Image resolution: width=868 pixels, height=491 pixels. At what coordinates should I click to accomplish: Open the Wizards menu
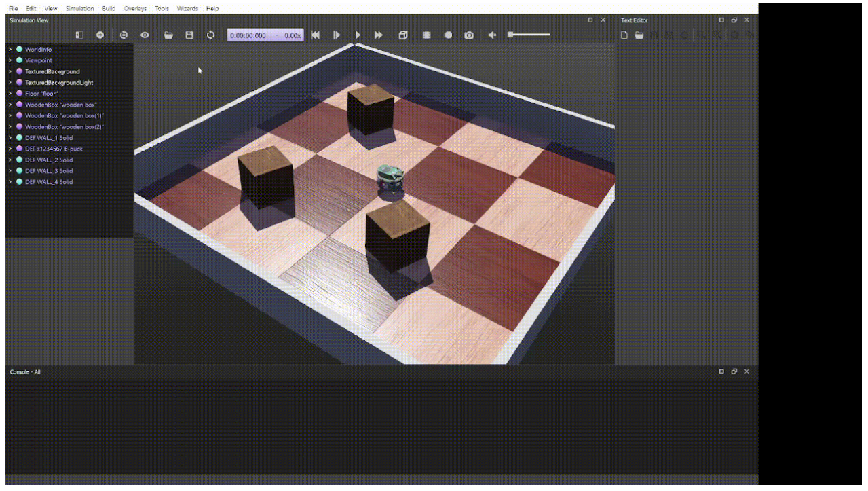[x=187, y=9]
